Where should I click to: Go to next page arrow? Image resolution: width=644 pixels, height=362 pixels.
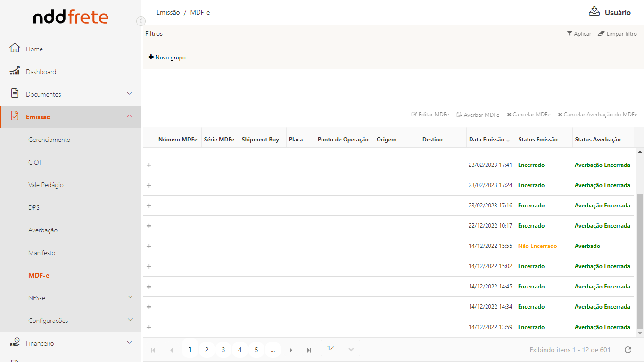[291, 350]
